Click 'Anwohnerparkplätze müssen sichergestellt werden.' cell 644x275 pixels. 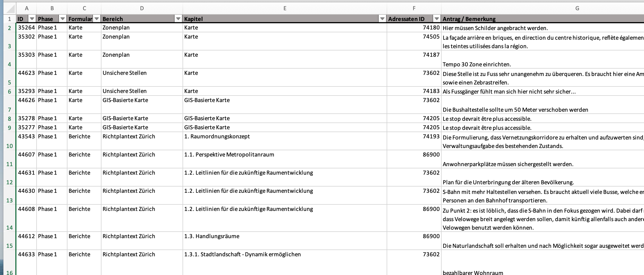543,159
